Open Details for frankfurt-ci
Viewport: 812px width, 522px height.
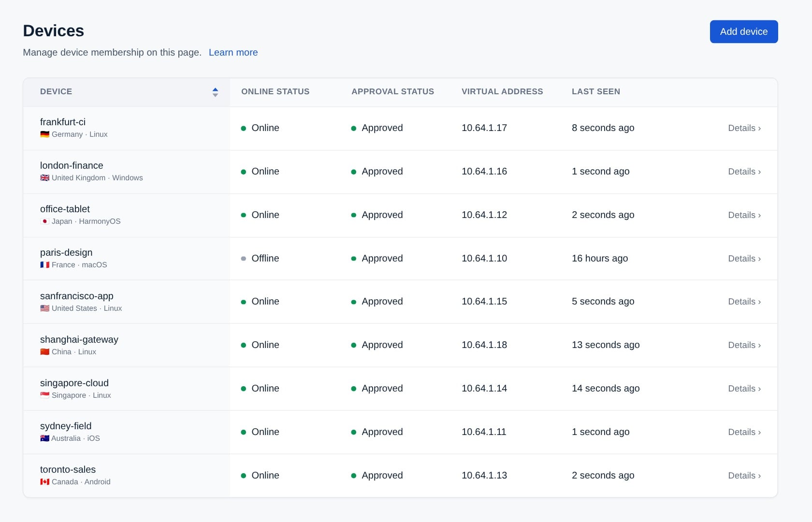click(744, 128)
